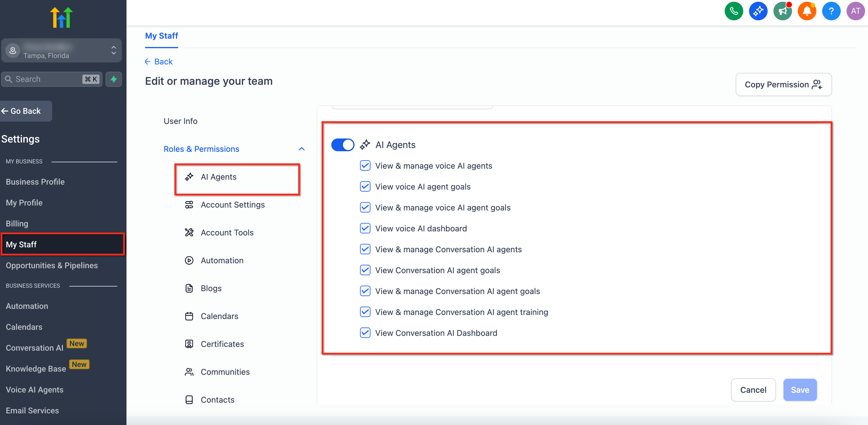Select Account Tools in permissions list
Screen dimensions: 868x425
click(x=227, y=233)
